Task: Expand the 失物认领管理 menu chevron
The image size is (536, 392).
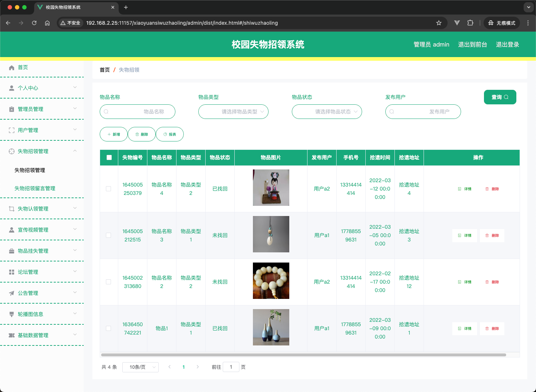Action: (75, 208)
